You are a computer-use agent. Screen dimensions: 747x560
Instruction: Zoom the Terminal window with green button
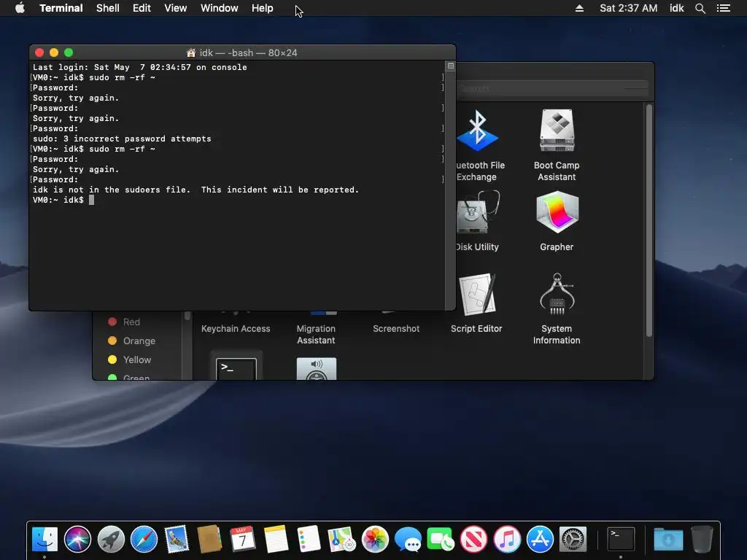point(69,52)
